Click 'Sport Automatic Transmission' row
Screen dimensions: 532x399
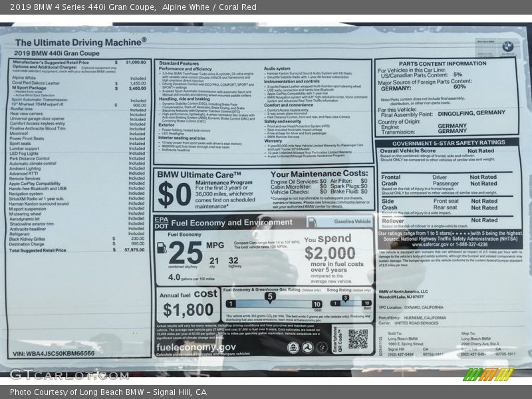click(x=78, y=100)
